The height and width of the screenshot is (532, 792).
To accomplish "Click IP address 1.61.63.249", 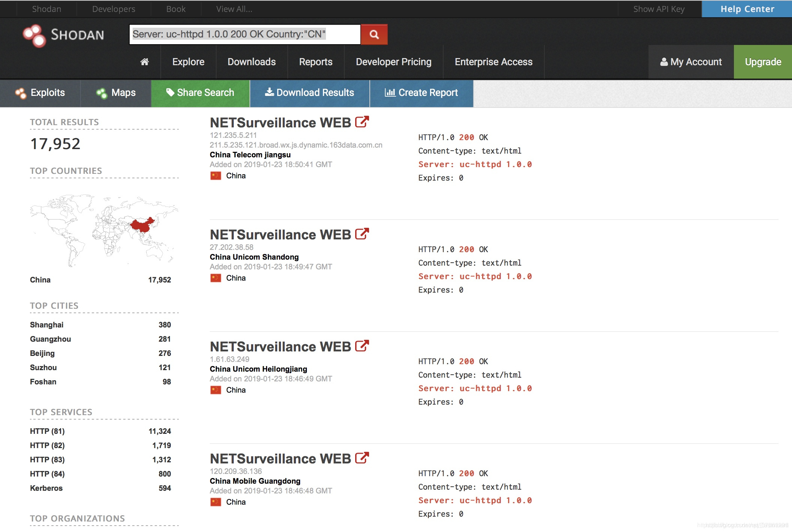I will pos(229,359).
